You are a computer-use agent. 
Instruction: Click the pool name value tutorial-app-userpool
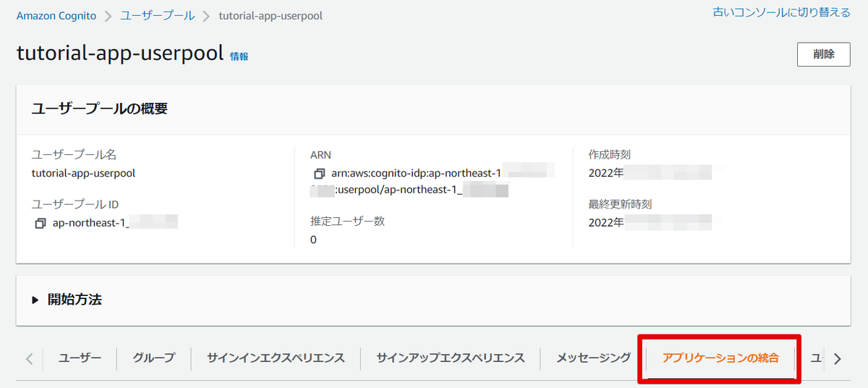[x=84, y=174]
